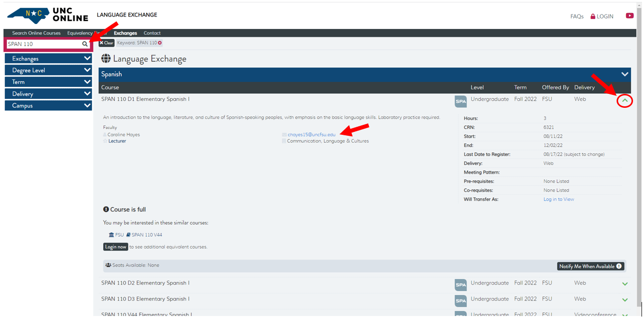Click the globe icon beside Language Exchange heading

coord(106,58)
